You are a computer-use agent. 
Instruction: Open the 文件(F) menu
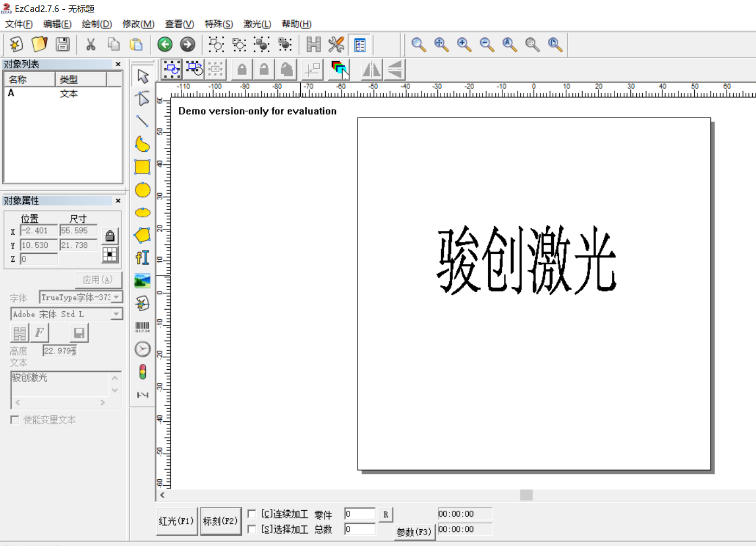[19, 24]
